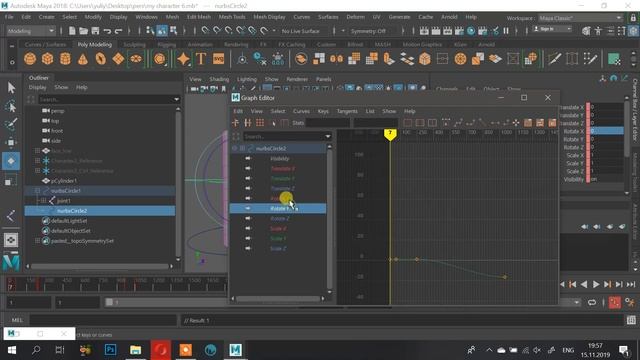
Task: Click the range slider bar handle
Action: [109, 302]
